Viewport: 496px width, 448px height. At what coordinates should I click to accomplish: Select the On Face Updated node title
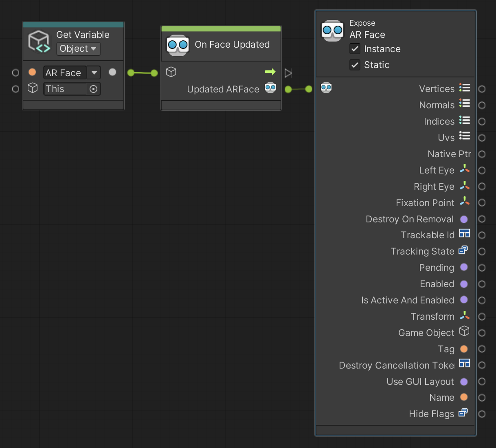tap(232, 44)
